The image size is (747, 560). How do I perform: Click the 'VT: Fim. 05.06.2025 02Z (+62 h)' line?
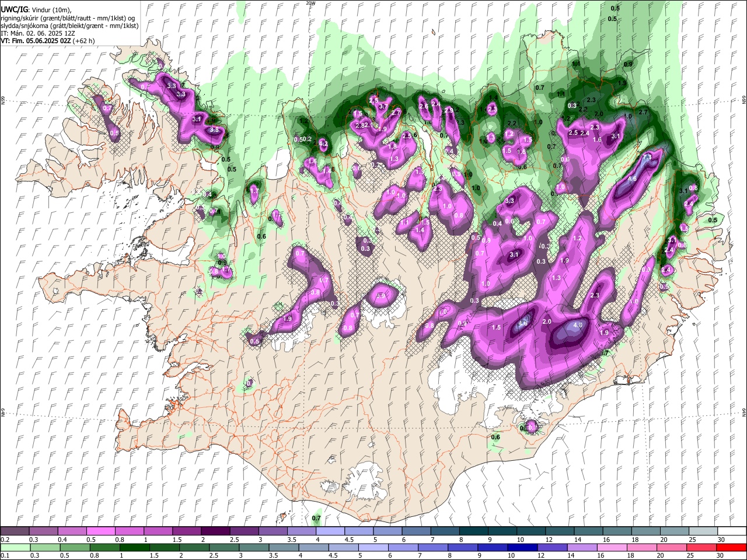[48, 41]
